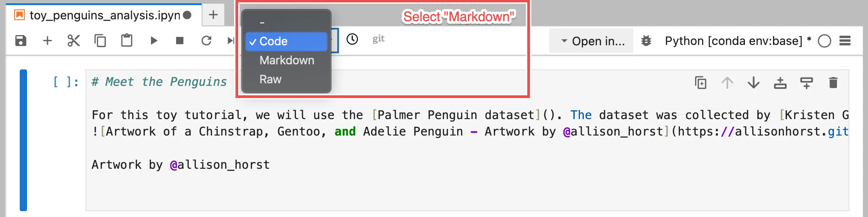Move the cell down with arrow icon
Image resolution: width=868 pixels, height=217 pixels.
[x=753, y=83]
